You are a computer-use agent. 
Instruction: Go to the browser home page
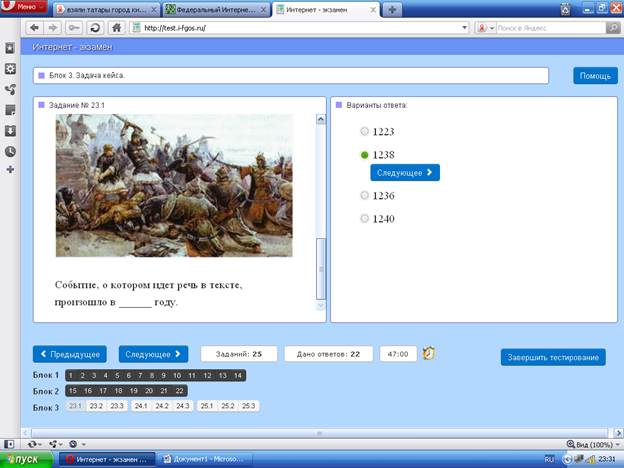[116, 28]
